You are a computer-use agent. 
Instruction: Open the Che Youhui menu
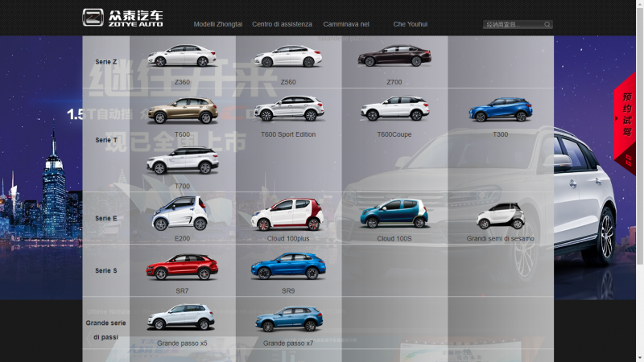coord(411,24)
